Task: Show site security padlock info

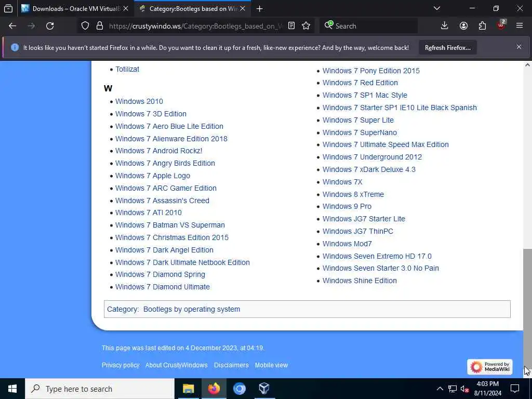Action: coord(100,26)
